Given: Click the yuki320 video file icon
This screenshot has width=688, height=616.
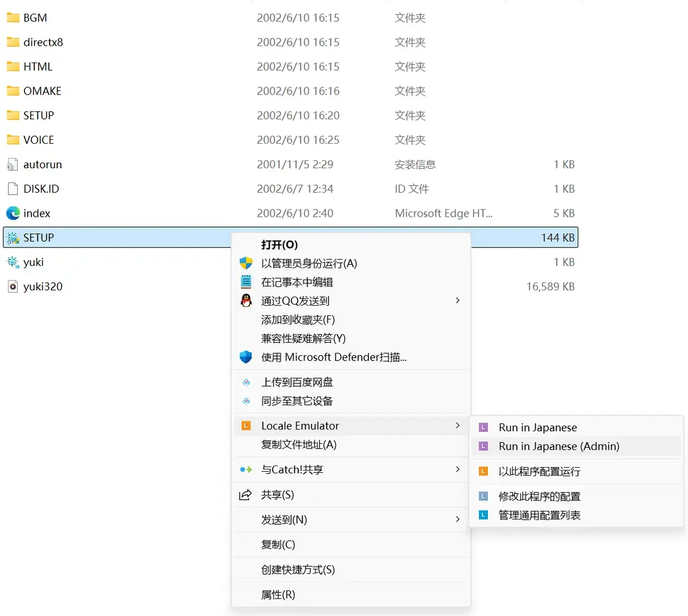Looking at the screenshot, I should 13,287.
